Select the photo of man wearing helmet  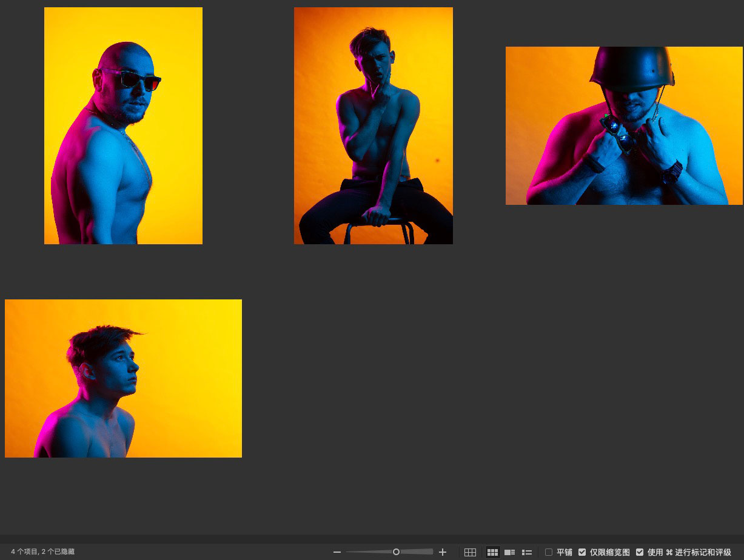(624, 125)
